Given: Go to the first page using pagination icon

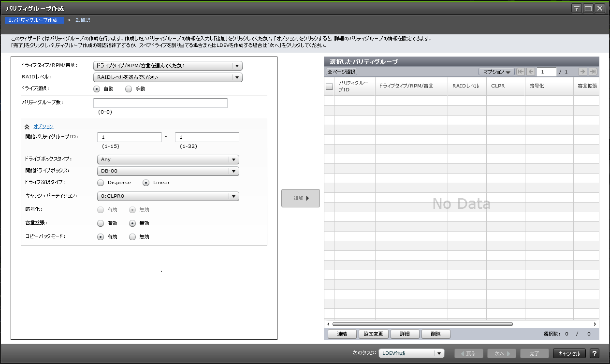Looking at the screenshot, I should (x=521, y=72).
